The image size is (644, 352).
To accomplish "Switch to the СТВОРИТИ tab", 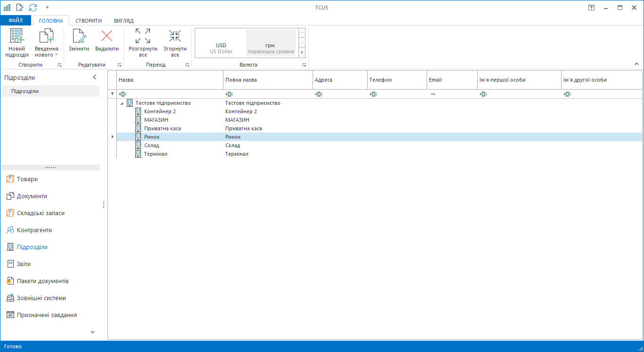I will 89,21.
